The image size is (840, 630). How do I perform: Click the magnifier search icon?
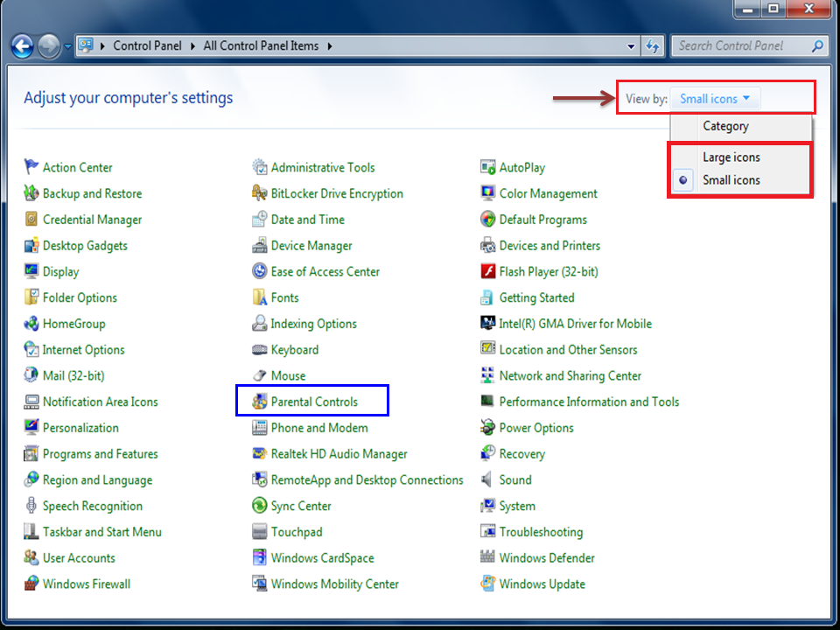click(x=817, y=46)
